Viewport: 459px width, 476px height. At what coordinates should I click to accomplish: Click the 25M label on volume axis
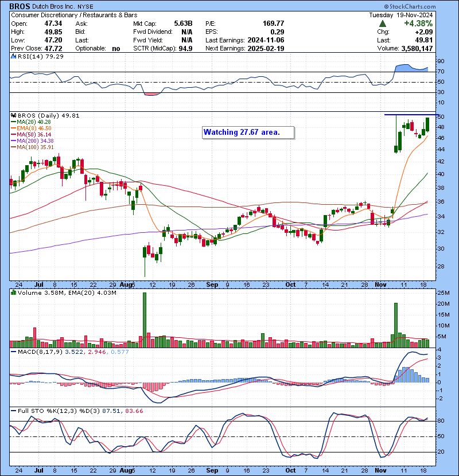tap(443, 293)
